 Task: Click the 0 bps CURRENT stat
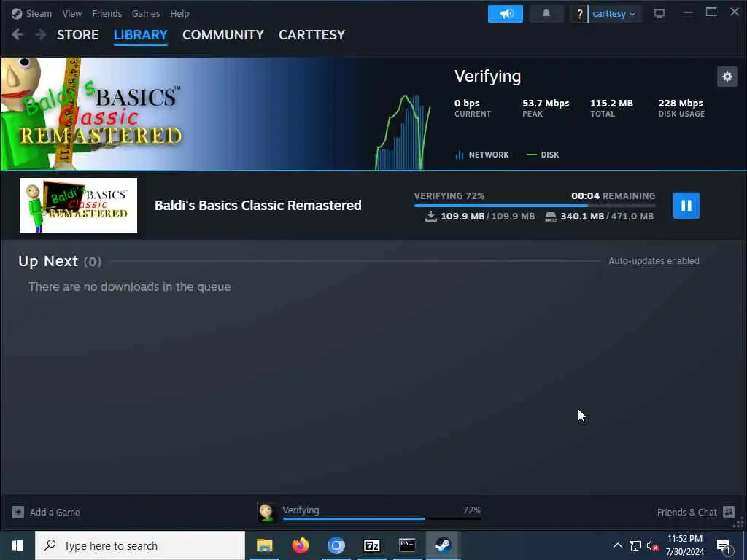[472, 108]
